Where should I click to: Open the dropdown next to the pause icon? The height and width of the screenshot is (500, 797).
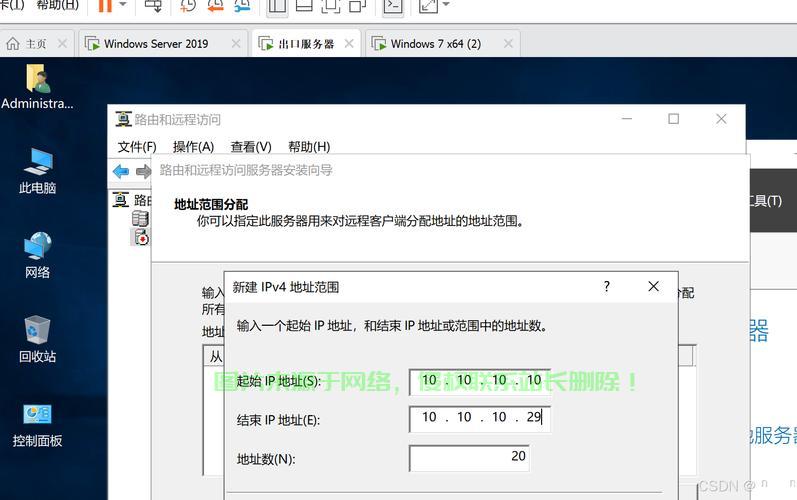pos(123,5)
